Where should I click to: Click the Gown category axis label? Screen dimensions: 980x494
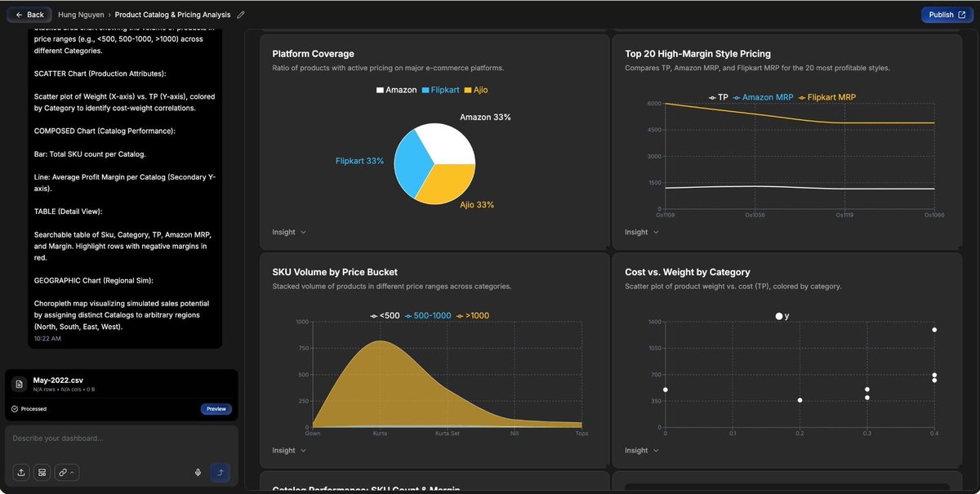313,433
